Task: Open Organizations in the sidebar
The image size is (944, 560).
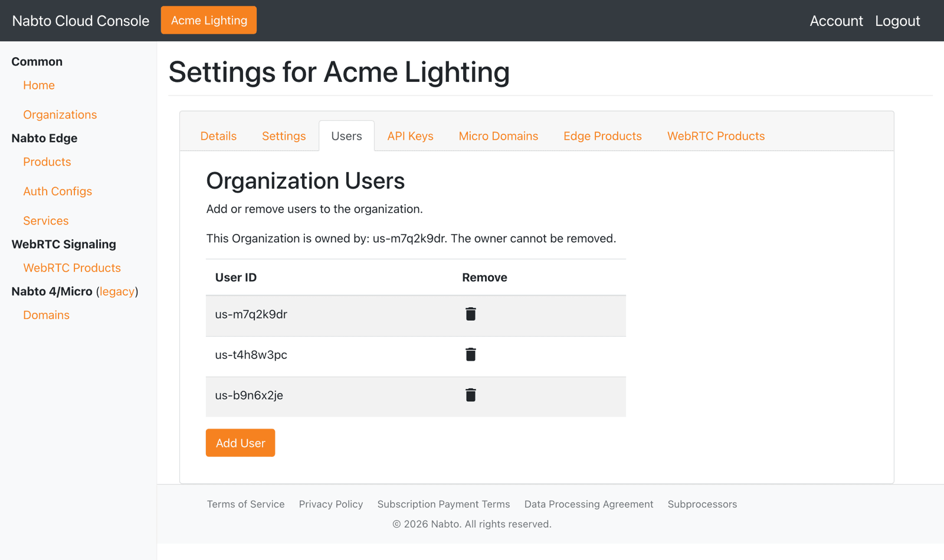Action: point(60,115)
